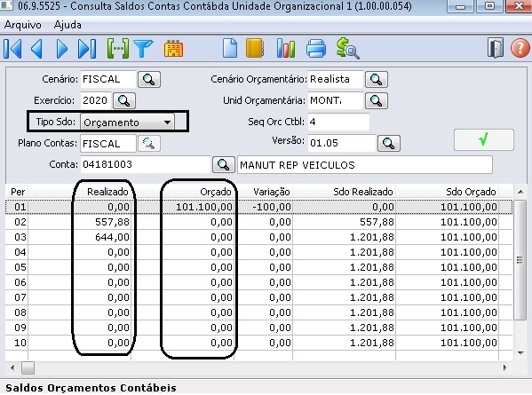Click the exit door icon

[x=496, y=48]
